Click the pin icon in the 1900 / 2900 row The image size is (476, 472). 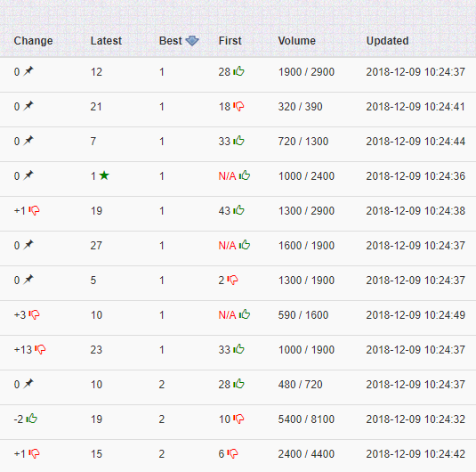tap(28, 71)
